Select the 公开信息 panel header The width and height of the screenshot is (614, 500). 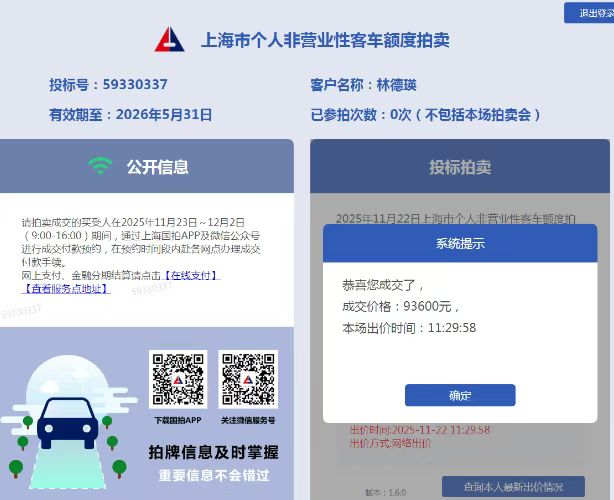147,166
